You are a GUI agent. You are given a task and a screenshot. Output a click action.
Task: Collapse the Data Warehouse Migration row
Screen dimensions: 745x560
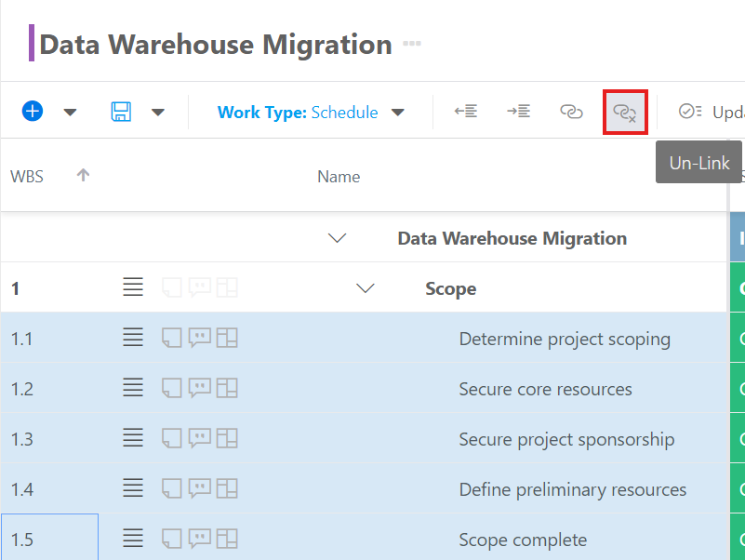(x=338, y=238)
